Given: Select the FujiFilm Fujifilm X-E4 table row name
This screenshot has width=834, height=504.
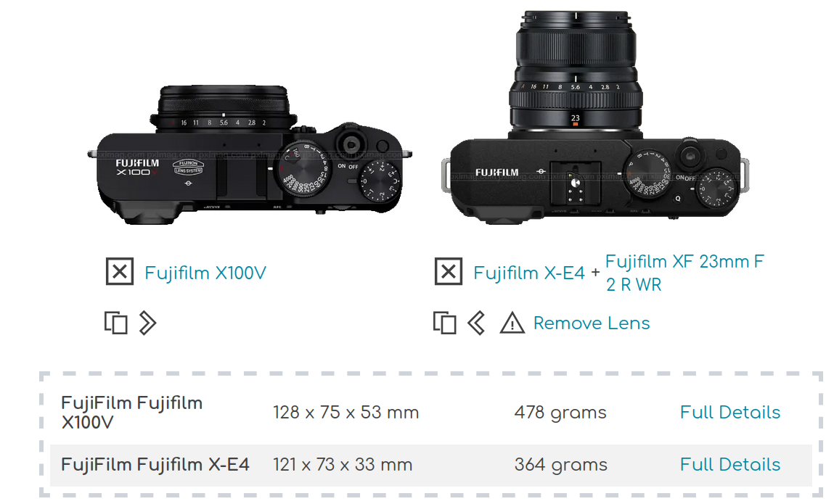Looking at the screenshot, I should point(155,465).
